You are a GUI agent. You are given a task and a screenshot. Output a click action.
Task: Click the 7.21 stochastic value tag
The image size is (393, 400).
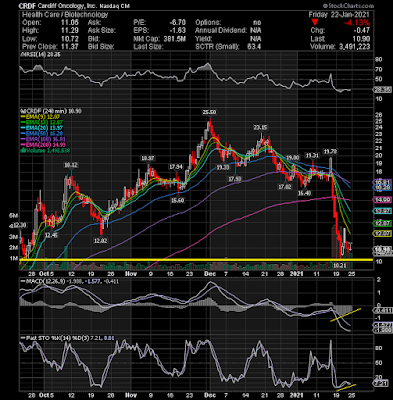click(382, 383)
